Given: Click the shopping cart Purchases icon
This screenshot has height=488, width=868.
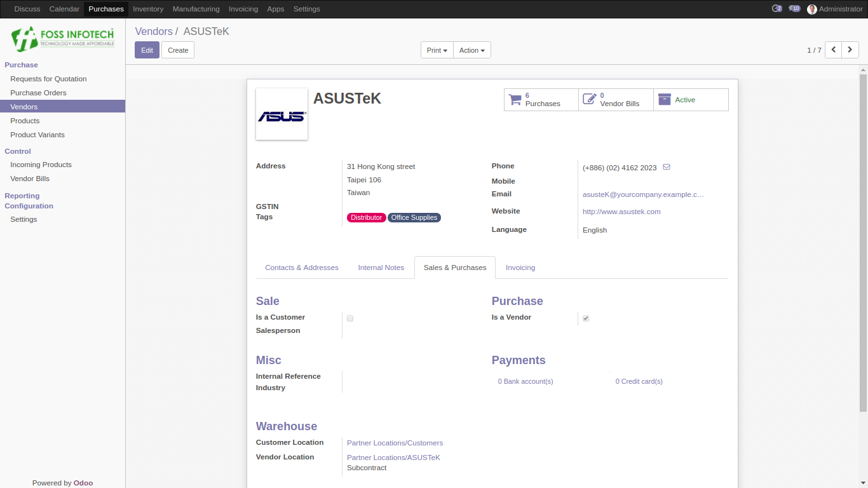Looking at the screenshot, I should click(x=515, y=100).
